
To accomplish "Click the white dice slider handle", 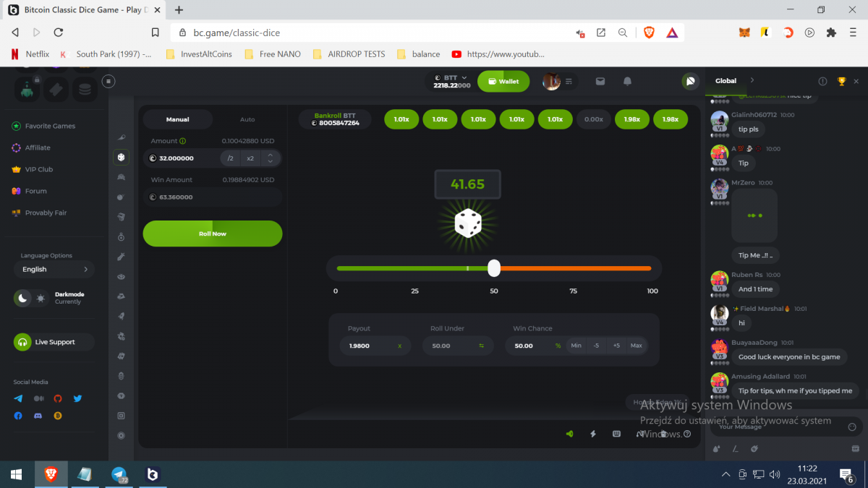I will pyautogui.click(x=494, y=268).
